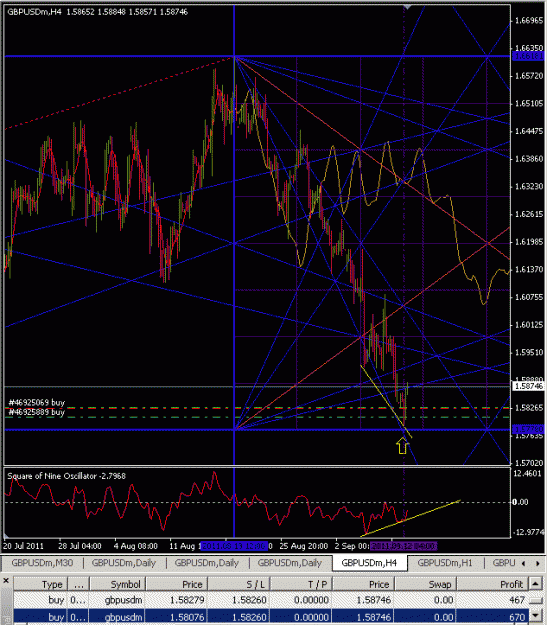Close the terminal panel with the X

pyautogui.click(x=6, y=580)
